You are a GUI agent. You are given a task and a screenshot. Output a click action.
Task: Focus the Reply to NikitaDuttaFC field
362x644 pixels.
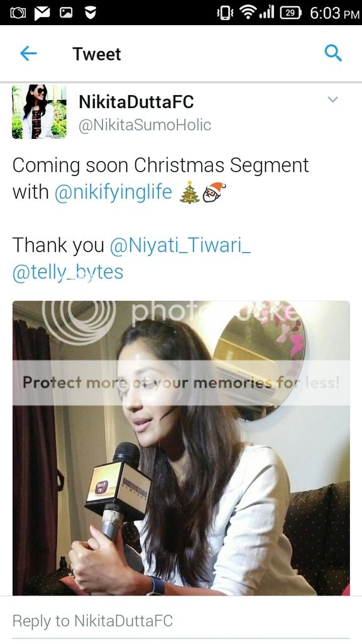click(181, 621)
